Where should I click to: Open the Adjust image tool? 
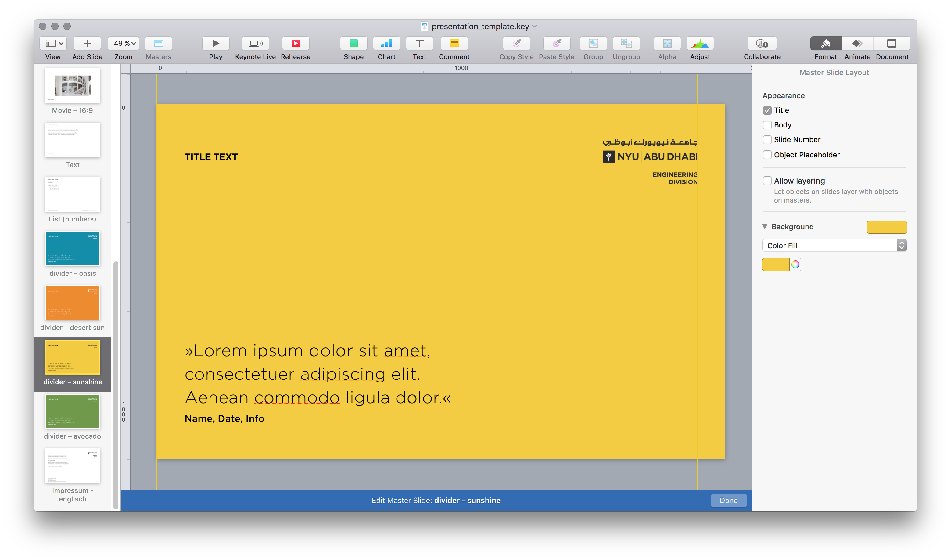(x=700, y=43)
